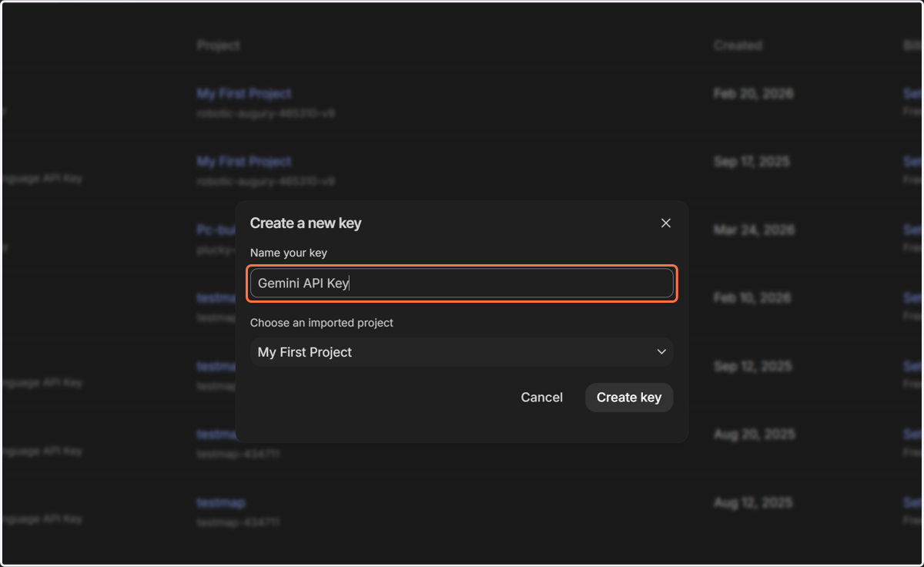Open the testmap link dated Aug 12, 2025
Viewport: 924px width, 567px height.
pyautogui.click(x=221, y=503)
